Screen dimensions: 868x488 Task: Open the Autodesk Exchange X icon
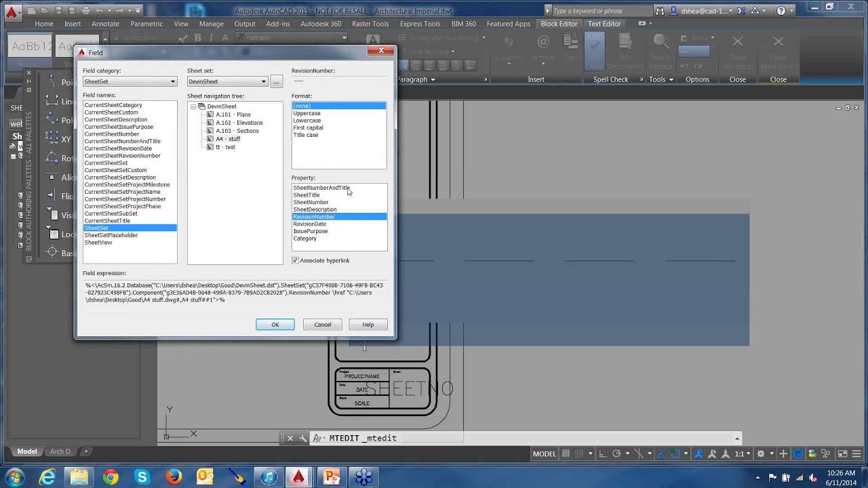741,11
